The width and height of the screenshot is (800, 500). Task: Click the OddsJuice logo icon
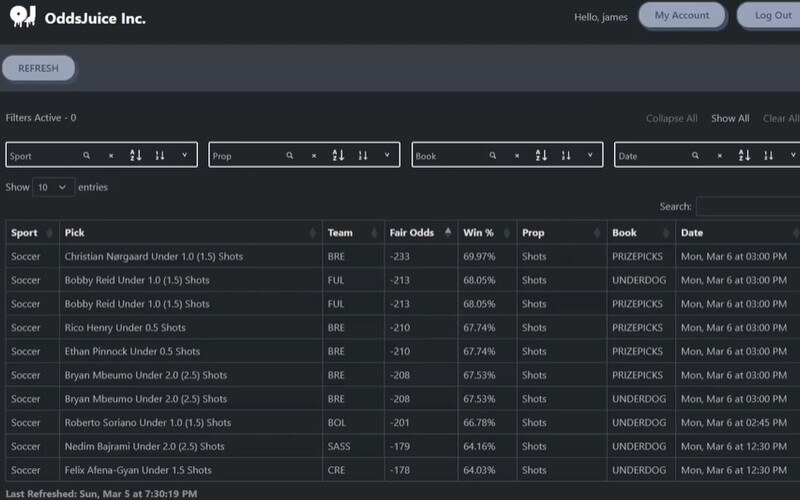point(23,17)
